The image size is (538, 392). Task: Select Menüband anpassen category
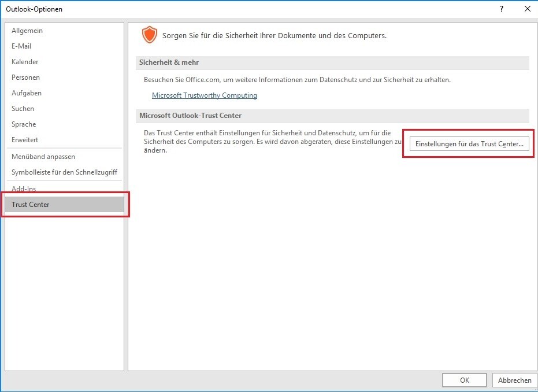coord(64,157)
